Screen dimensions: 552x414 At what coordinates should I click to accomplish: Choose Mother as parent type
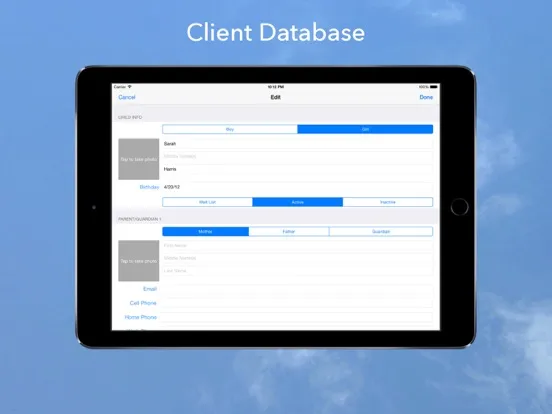(206, 232)
